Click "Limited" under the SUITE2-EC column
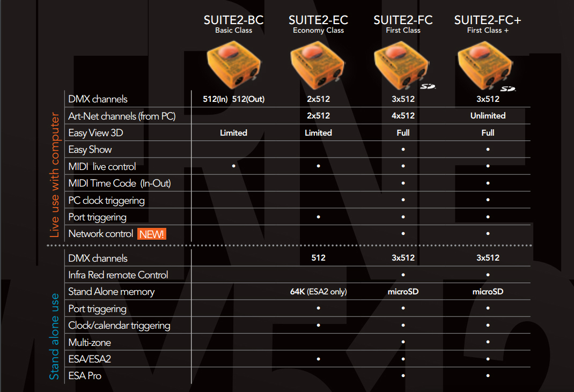574x392 pixels. pyautogui.click(x=319, y=133)
